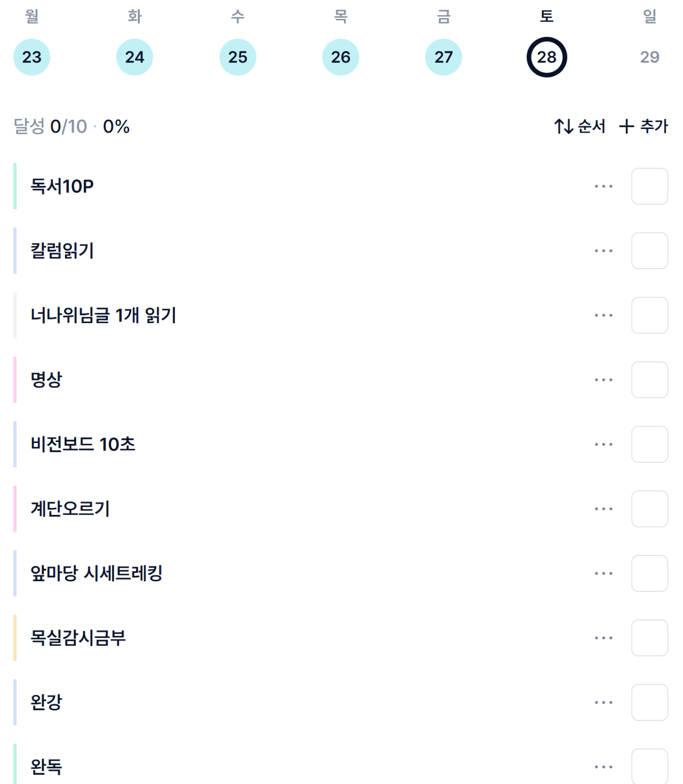Switch to Monday the 23rd
This screenshot has height=784, width=683.
click(x=32, y=57)
